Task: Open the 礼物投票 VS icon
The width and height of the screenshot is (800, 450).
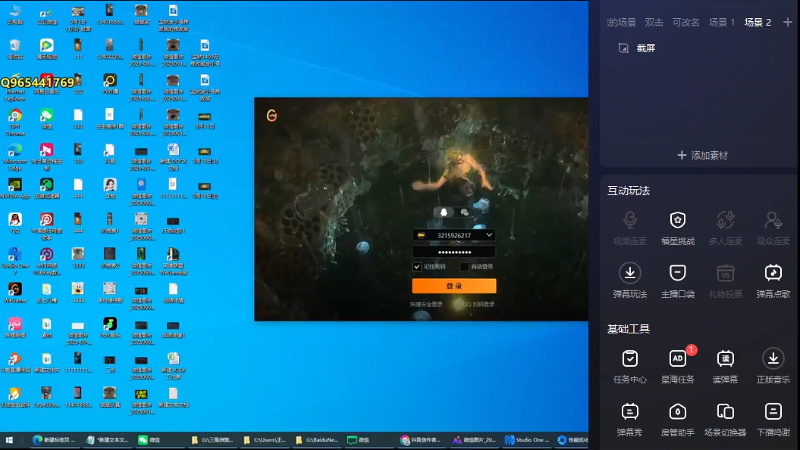Action: pos(726,273)
